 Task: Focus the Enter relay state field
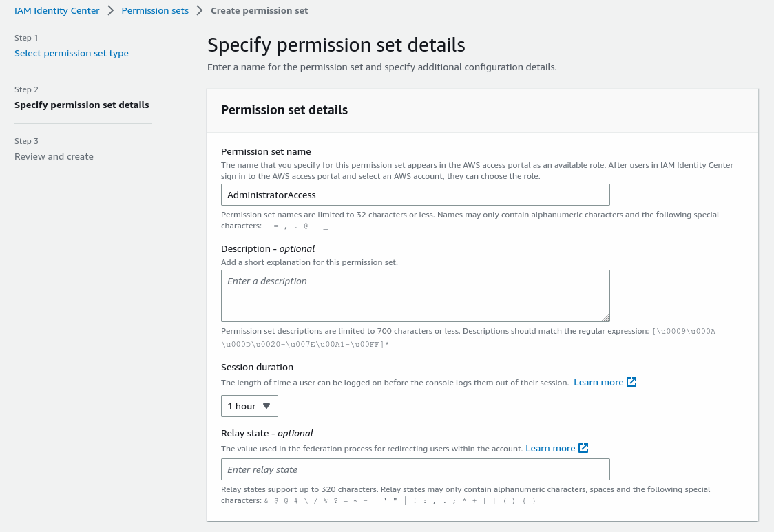click(x=415, y=469)
